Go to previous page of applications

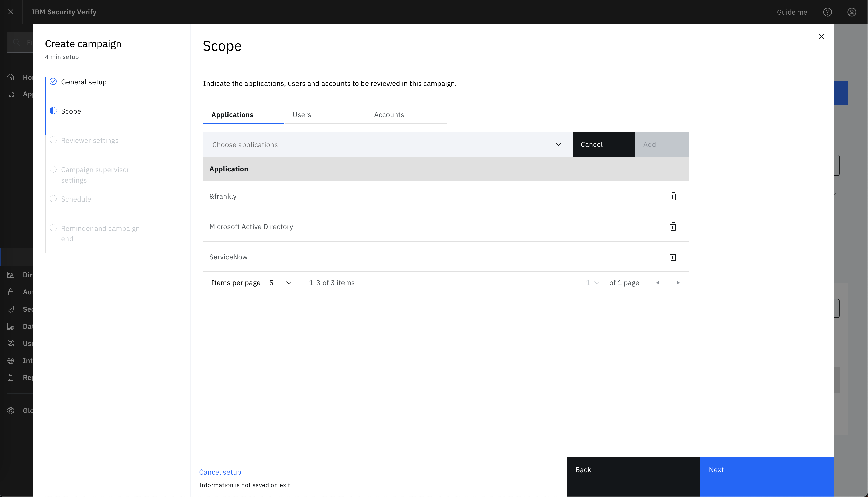[x=658, y=283]
